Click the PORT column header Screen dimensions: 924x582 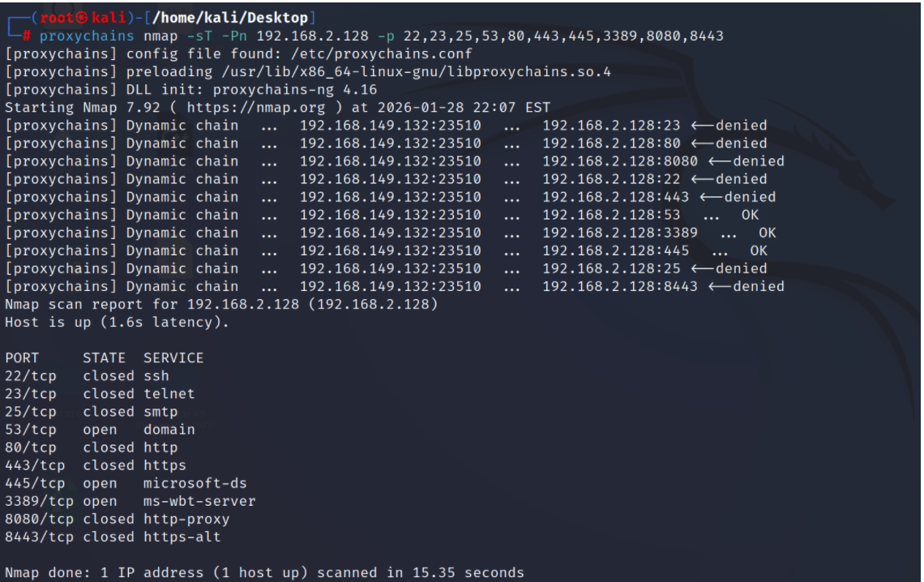pos(22,358)
